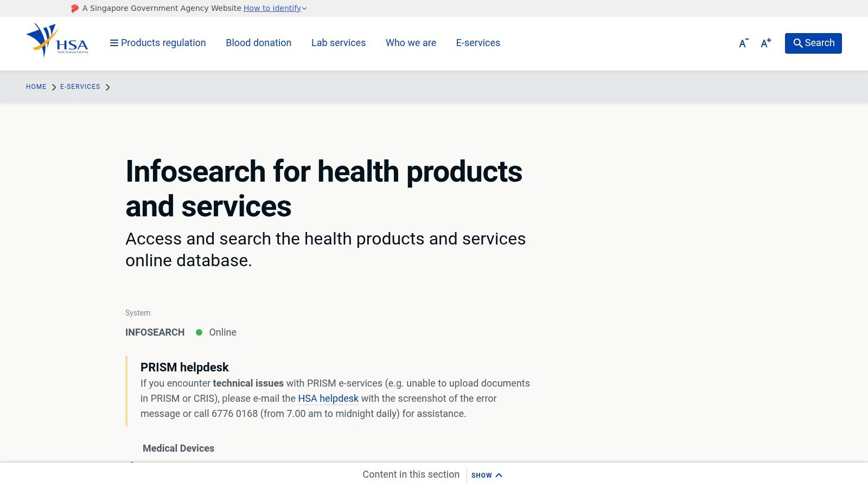Screen dimensions: 868x488
Task: Click the Medical Devices heading
Action: click(178, 448)
